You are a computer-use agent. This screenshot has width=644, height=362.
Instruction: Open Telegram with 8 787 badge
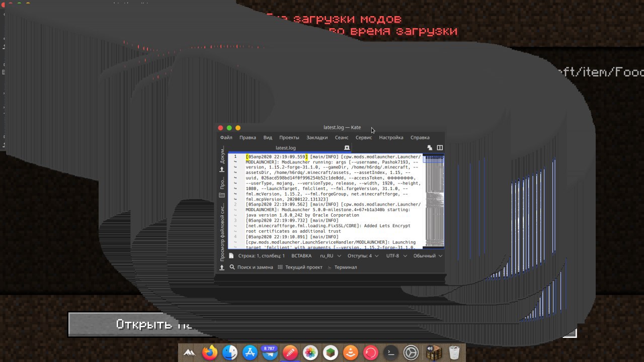pos(270,353)
